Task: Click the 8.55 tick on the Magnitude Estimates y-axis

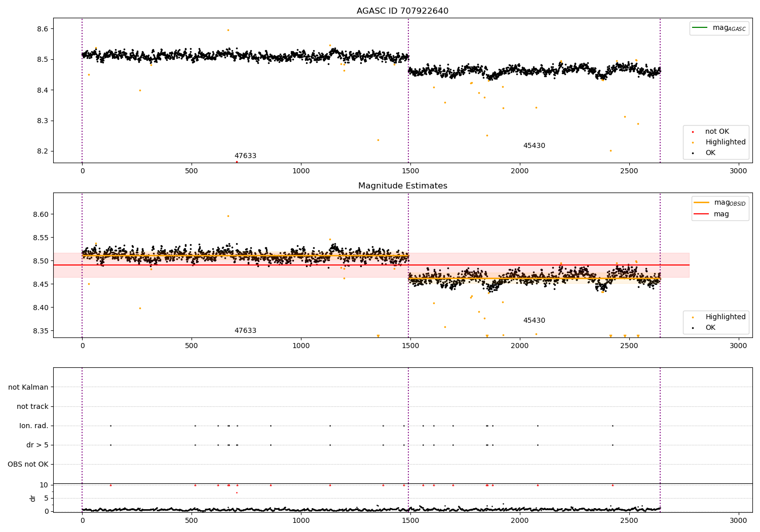Action: tap(41, 238)
